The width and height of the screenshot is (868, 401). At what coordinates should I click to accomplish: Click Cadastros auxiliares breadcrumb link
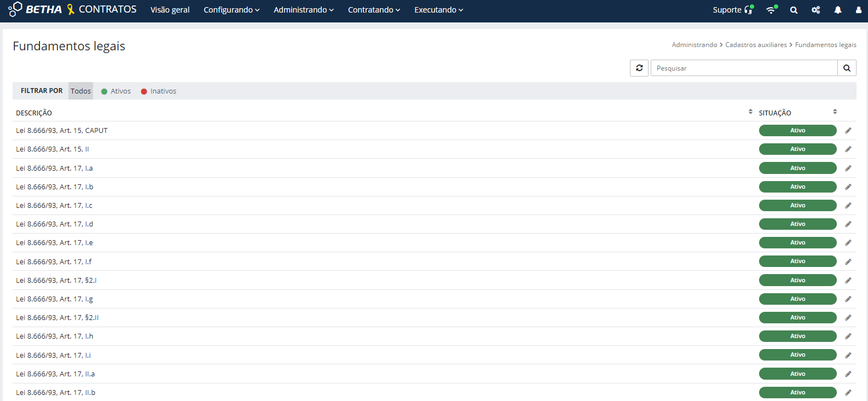(756, 45)
